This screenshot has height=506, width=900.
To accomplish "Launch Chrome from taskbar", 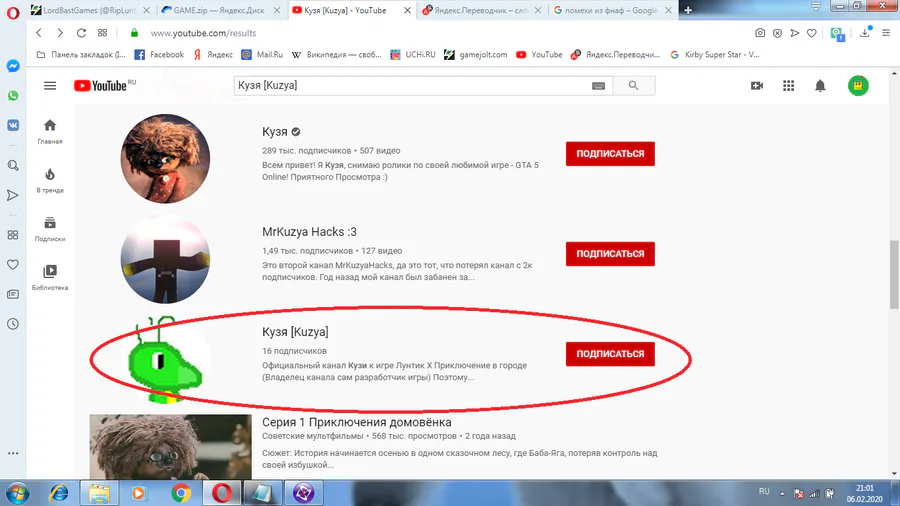I will pos(181,493).
